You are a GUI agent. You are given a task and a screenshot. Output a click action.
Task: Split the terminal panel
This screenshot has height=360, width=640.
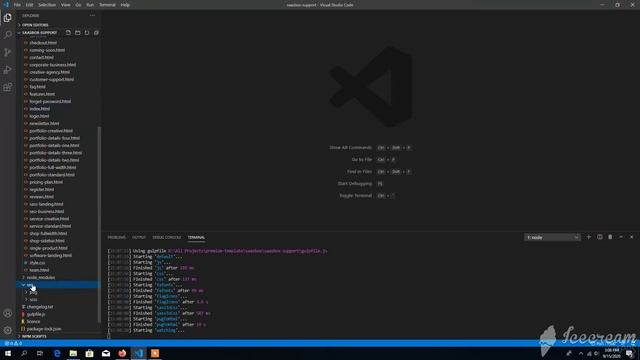(x=600, y=237)
